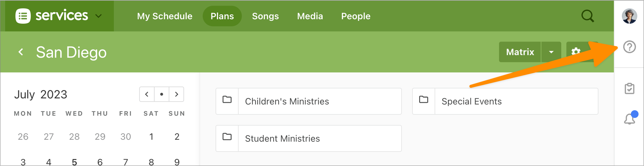Screen dimensions: 644x166
Task: Go to previous month in calendar
Action: point(147,94)
